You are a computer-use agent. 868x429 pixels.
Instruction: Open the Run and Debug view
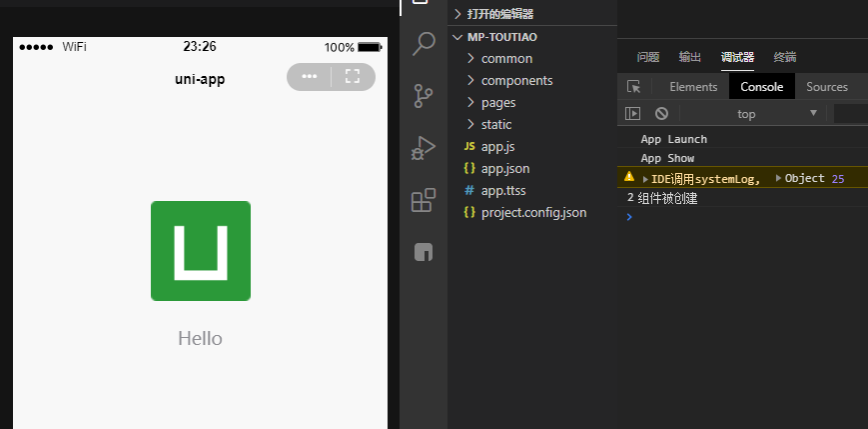[x=424, y=148]
